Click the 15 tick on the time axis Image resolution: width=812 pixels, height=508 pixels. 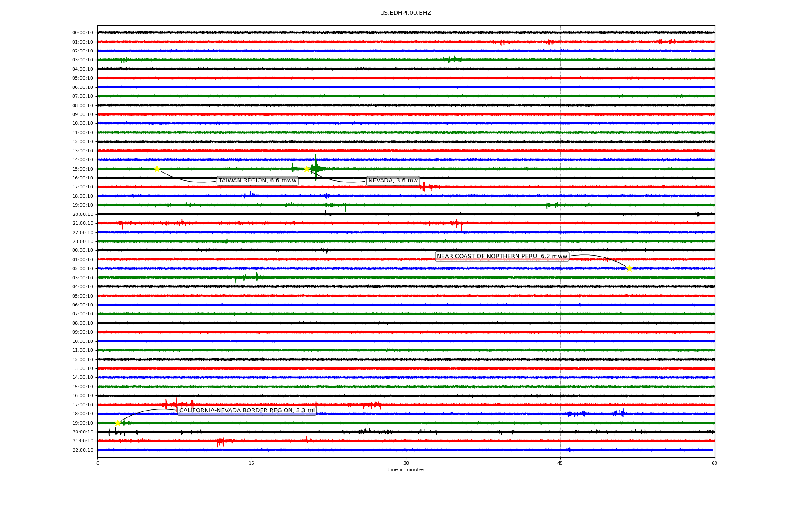coord(252,463)
